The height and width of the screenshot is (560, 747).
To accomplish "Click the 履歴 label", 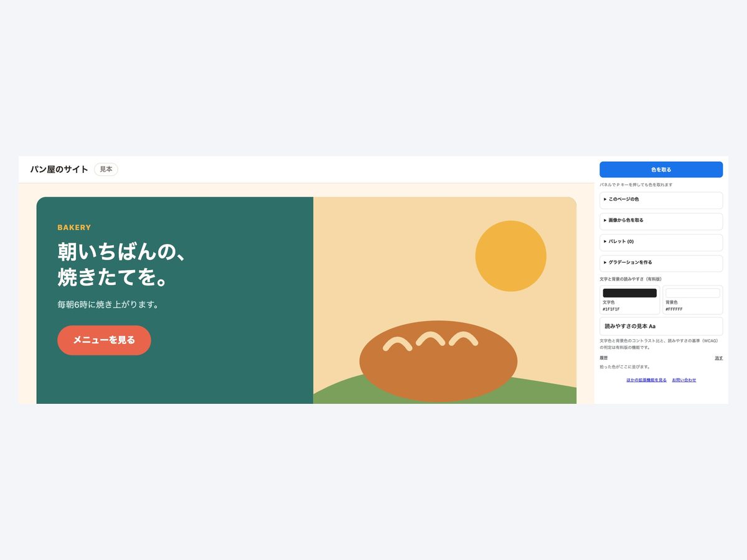I will [x=603, y=358].
